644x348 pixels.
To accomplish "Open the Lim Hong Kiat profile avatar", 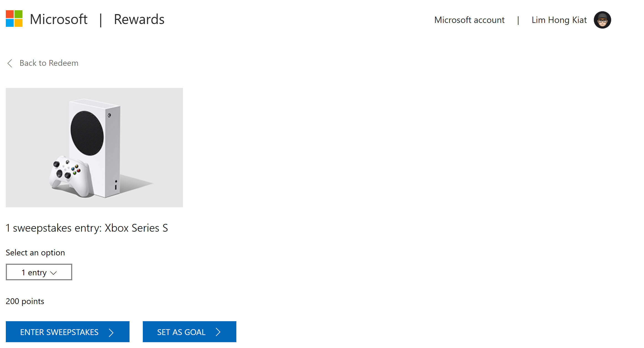I will 602,20.
